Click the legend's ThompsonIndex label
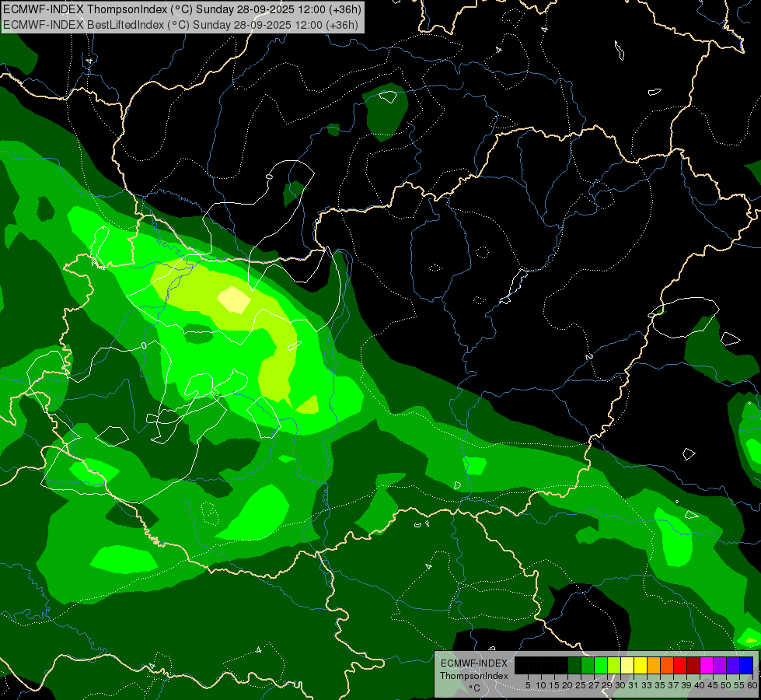 click(473, 676)
